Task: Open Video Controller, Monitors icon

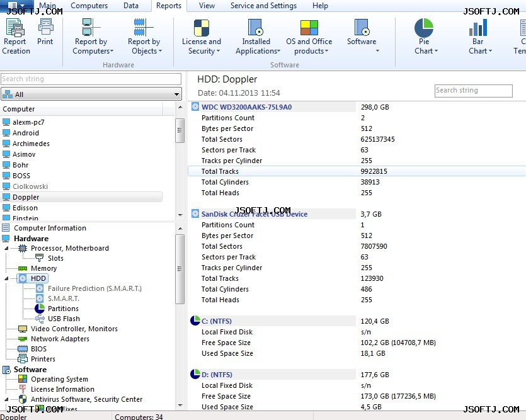Action: (23, 329)
